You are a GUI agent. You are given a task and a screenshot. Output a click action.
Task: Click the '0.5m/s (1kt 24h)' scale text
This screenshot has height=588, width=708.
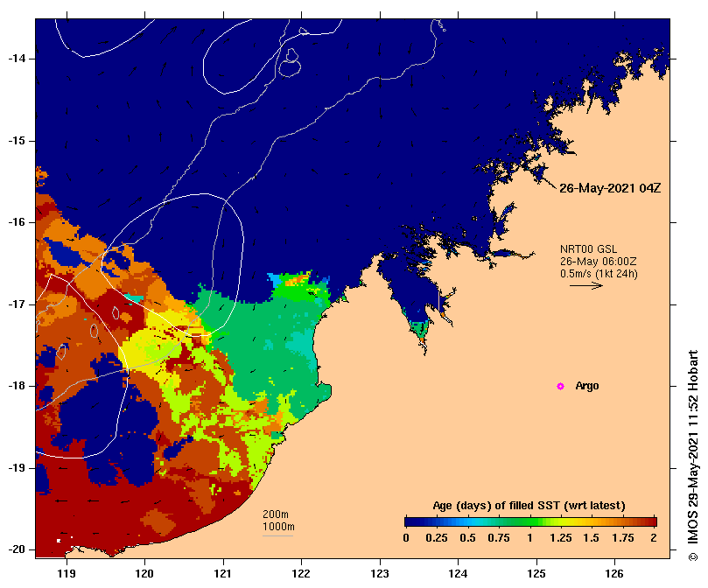[x=599, y=274]
